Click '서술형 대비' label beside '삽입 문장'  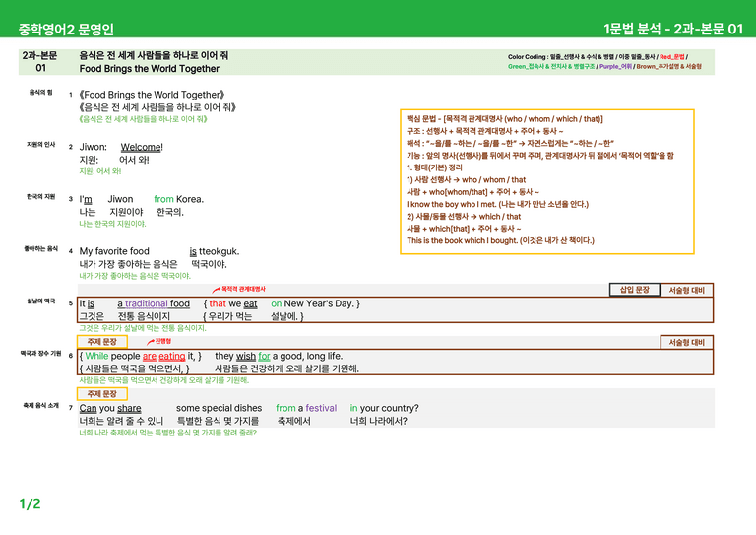tap(686, 290)
